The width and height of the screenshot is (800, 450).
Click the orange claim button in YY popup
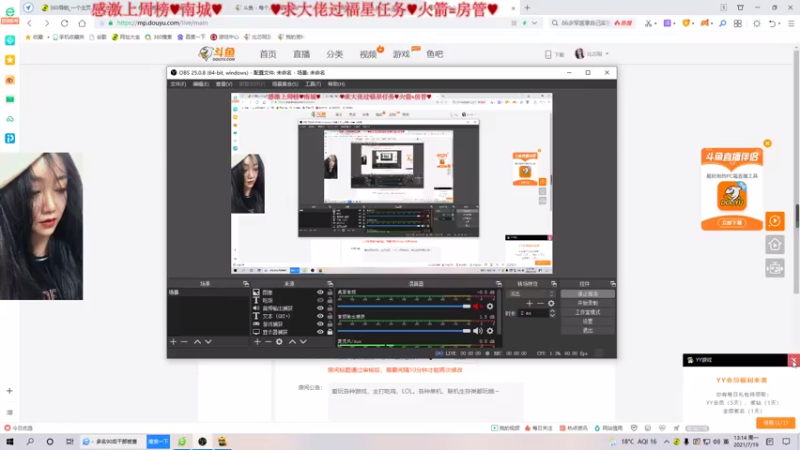(776, 422)
